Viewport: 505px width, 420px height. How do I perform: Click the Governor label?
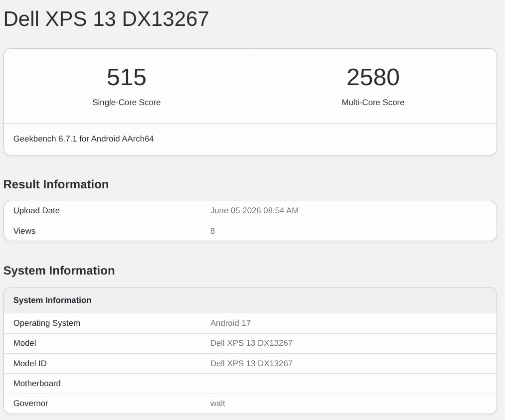(30, 403)
